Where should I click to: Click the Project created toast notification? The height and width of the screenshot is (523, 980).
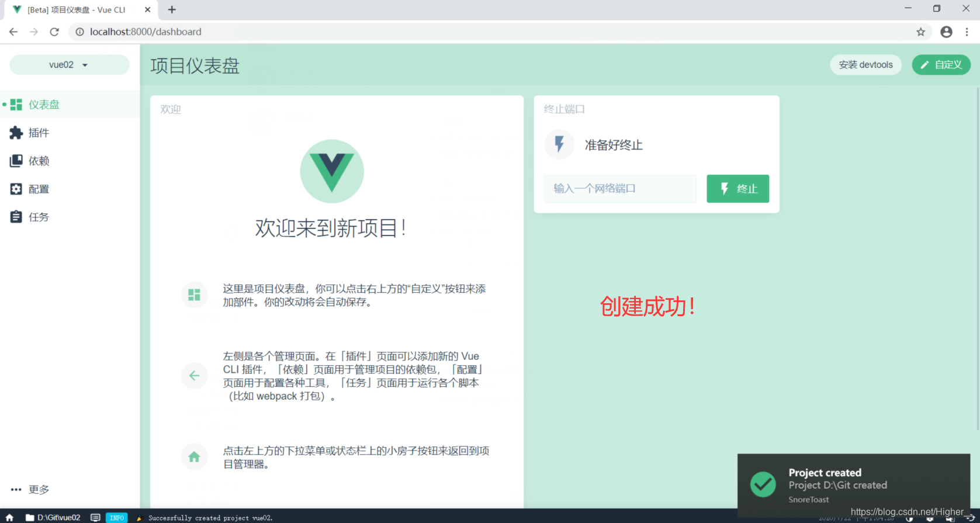coord(854,485)
